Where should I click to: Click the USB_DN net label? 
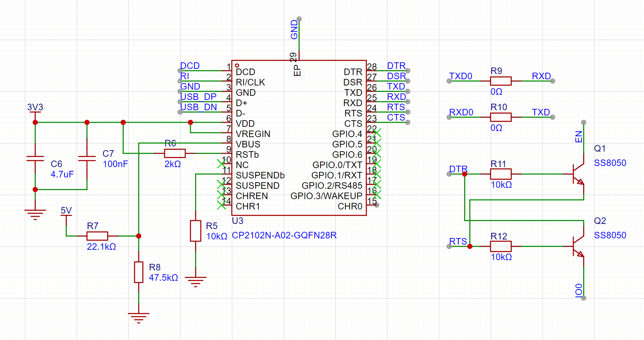[x=199, y=107]
